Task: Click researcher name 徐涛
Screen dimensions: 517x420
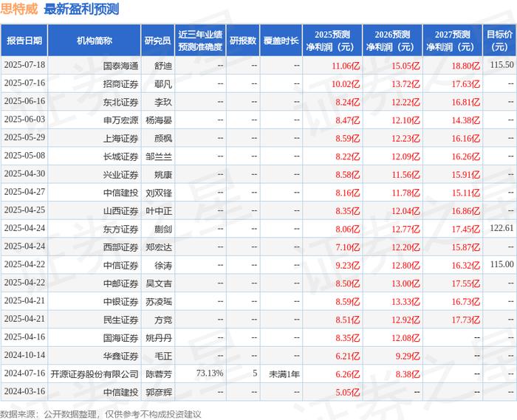Action: [163, 265]
